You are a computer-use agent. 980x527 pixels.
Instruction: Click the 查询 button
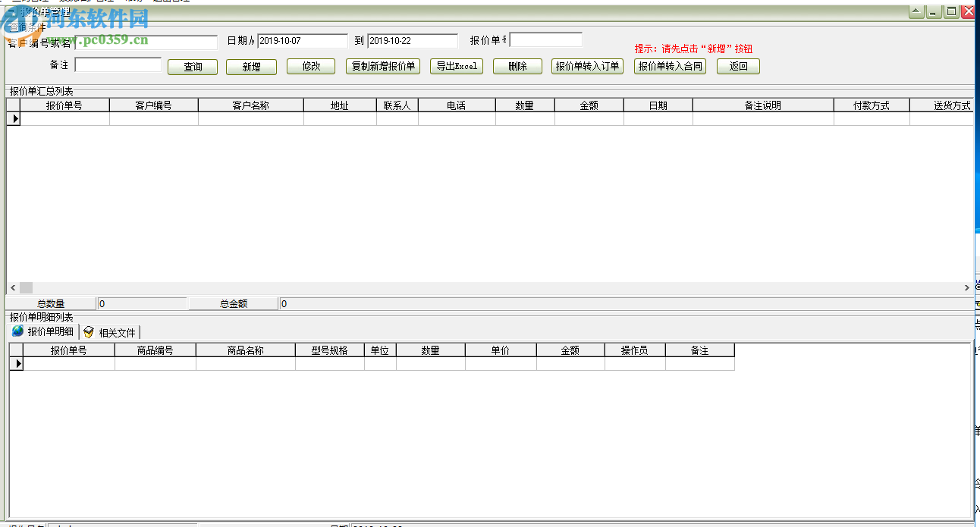pyautogui.click(x=193, y=67)
